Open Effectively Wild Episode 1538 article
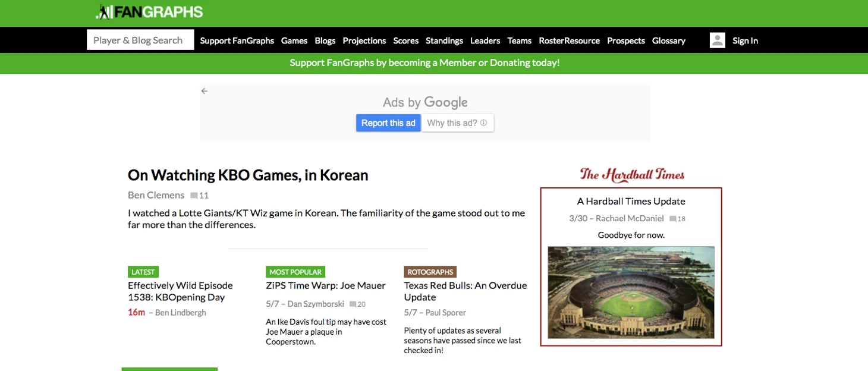868x371 pixels. coord(180,291)
